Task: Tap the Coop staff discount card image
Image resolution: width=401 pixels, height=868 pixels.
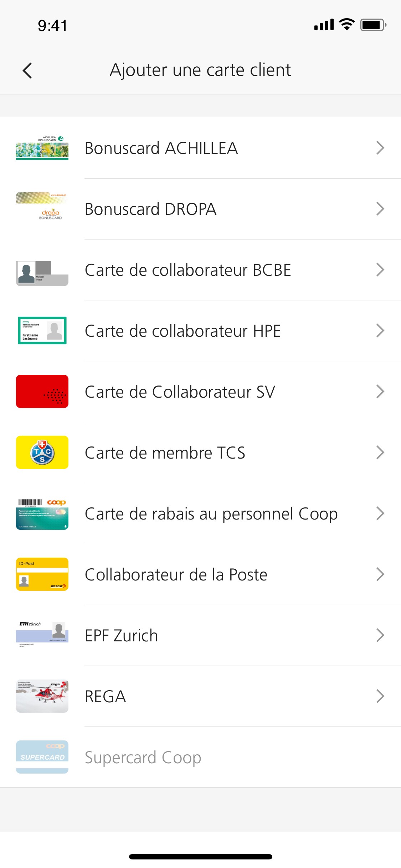Action: 42,513
